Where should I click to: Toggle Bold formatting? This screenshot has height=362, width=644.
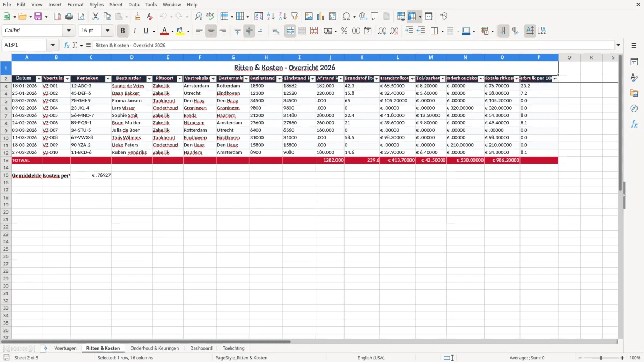pos(122,31)
